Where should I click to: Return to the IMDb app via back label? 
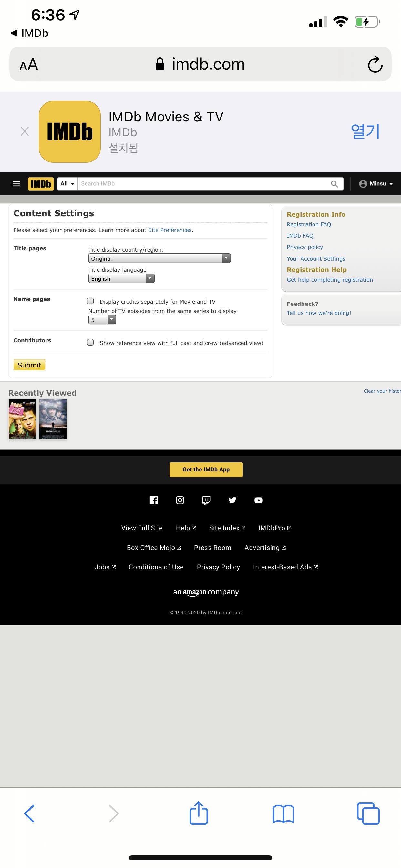(x=30, y=33)
